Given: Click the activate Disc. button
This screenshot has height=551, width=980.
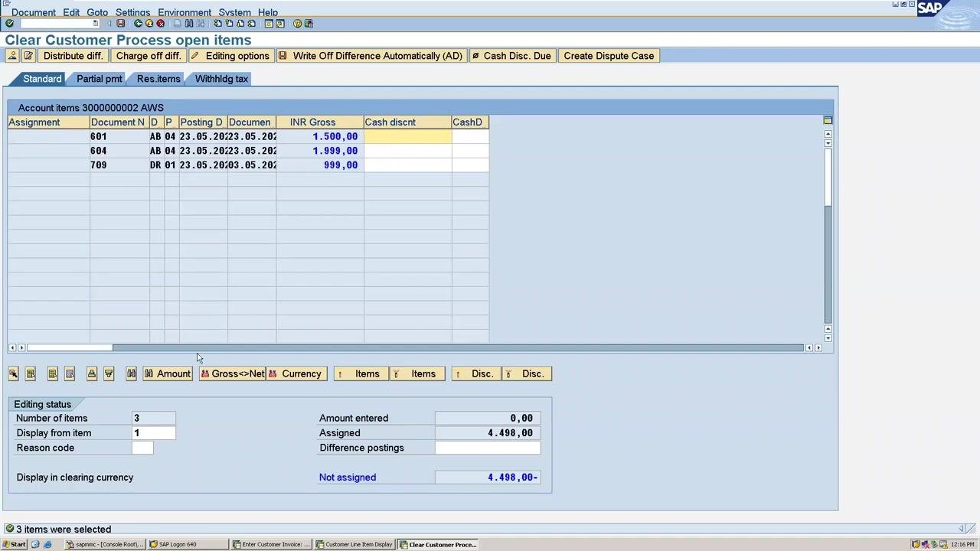Looking at the screenshot, I should (476, 373).
